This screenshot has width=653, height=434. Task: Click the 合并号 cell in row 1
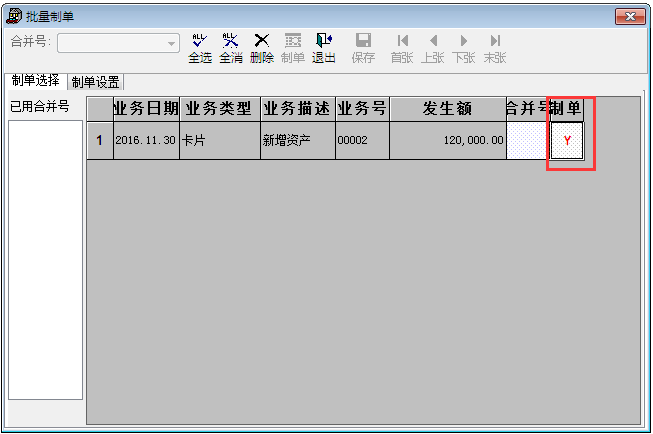(527, 141)
